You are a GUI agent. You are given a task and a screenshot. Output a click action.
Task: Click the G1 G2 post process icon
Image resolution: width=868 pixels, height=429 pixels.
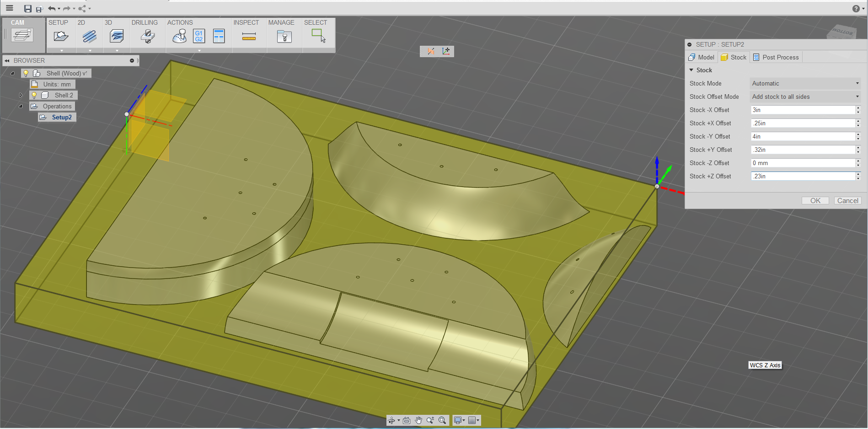[x=199, y=36]
